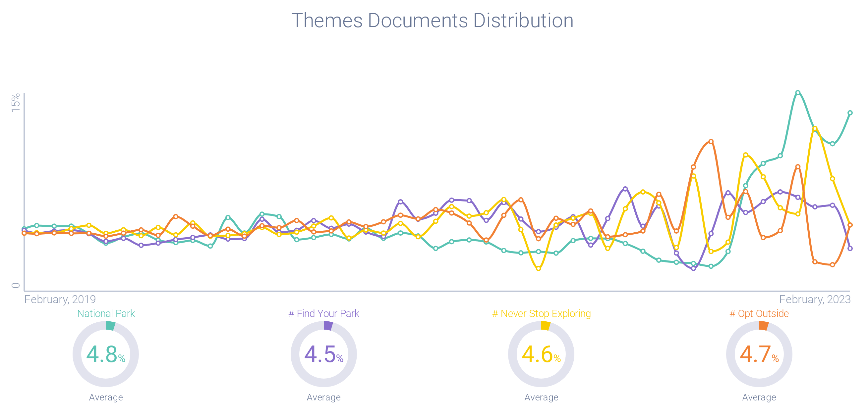Click the final teal point at the chart's right edge
The width and height of the screenshot is (868, 416).
click(850, 113)
